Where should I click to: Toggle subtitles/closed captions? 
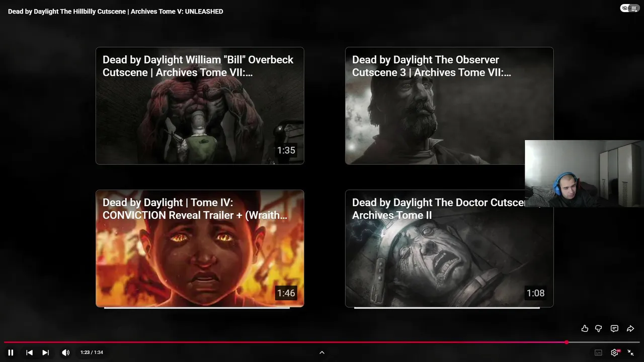pyautogui.click(x=598, y=352)
